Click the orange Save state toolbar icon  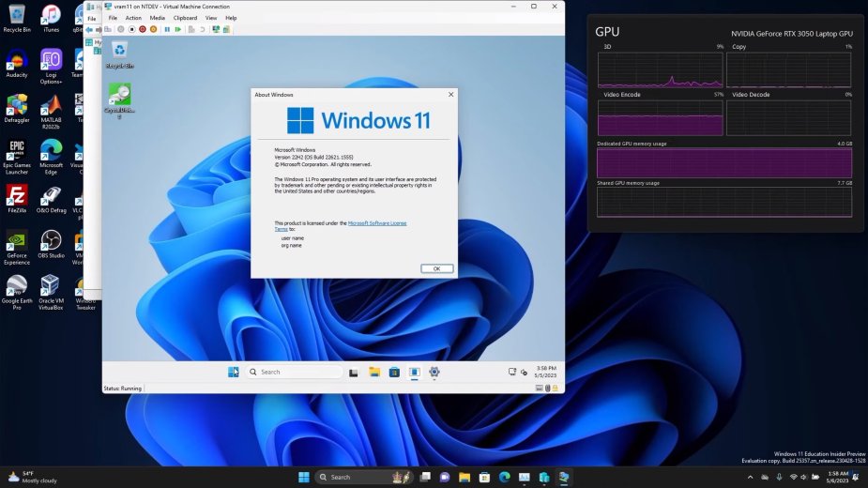coord(153,29)
